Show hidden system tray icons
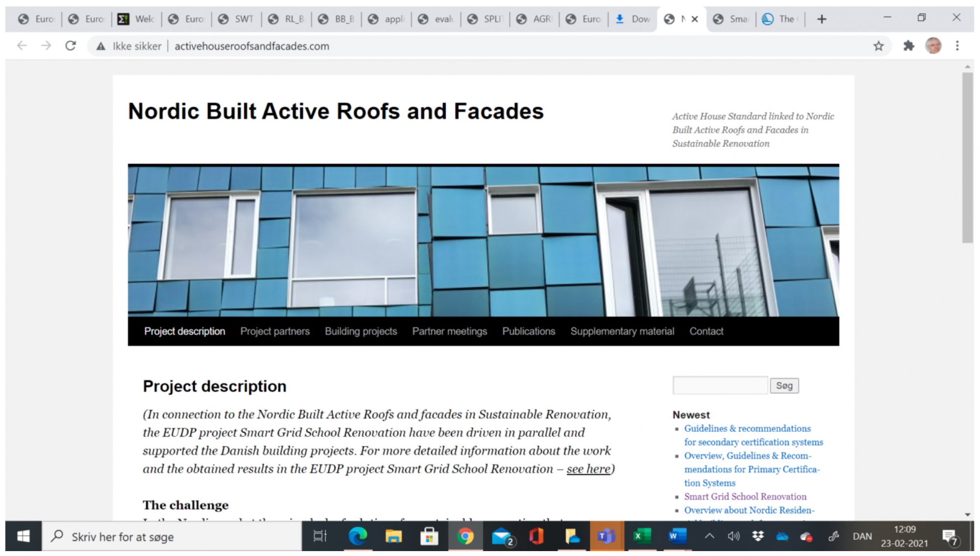The image size is (980, 556). [x=709, y=536]
